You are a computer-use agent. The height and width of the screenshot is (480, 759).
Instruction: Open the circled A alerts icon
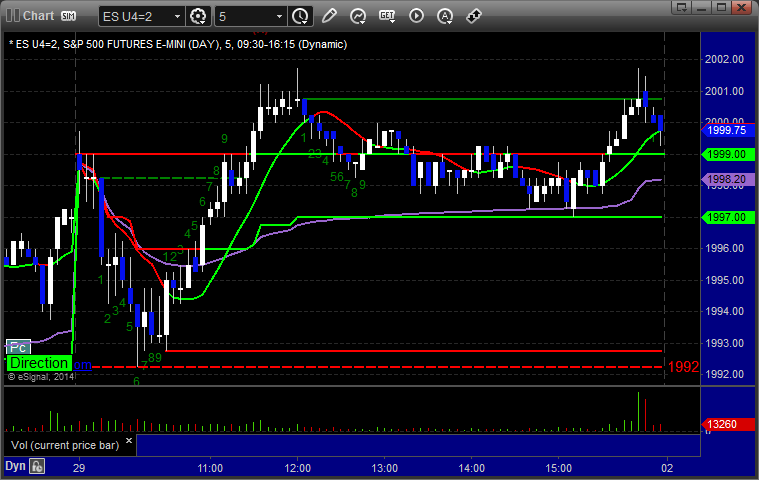[x=445, y=16]
